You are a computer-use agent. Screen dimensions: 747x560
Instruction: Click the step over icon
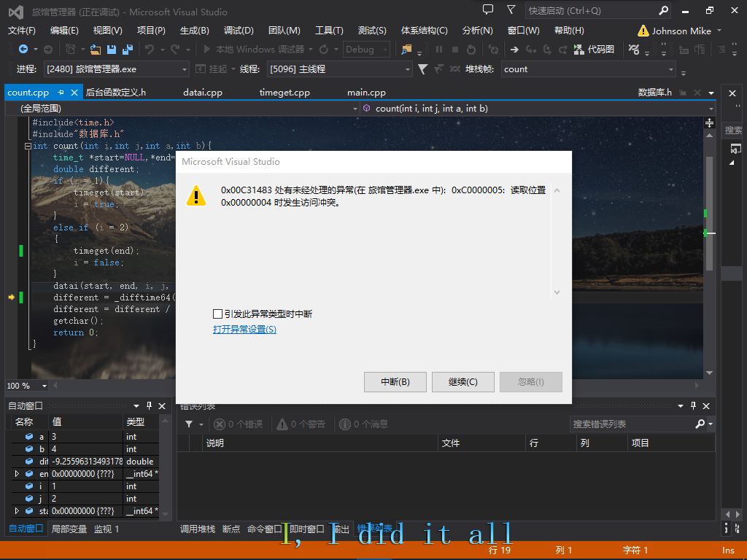(547, 49)
